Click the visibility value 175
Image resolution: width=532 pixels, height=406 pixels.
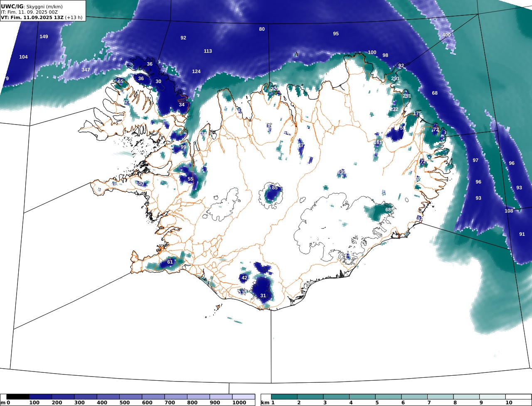418,114
